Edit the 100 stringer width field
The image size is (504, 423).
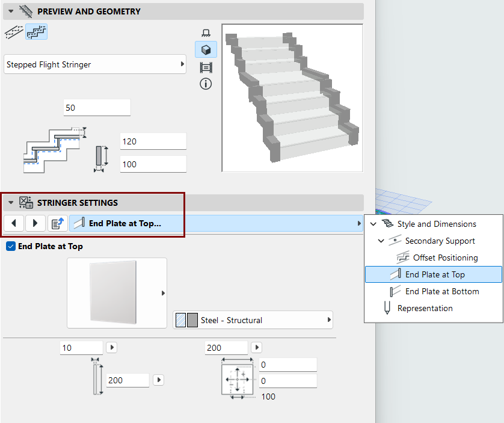153,164
